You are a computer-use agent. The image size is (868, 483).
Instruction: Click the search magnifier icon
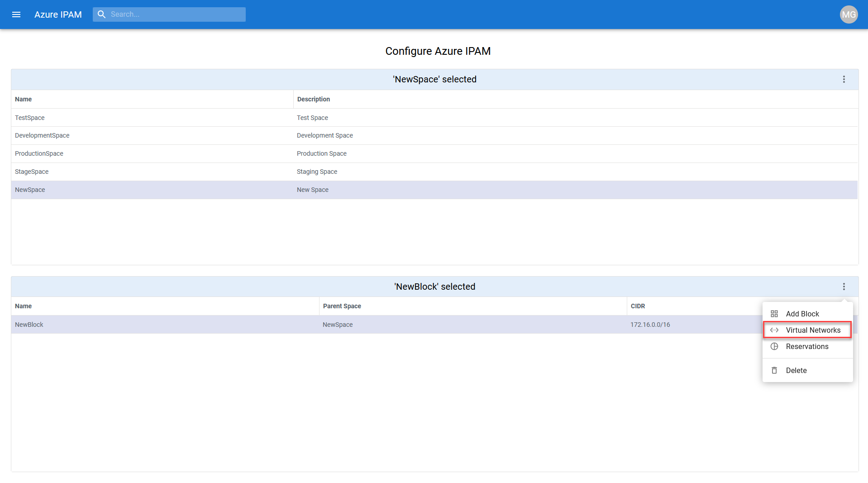click(102, 14)
